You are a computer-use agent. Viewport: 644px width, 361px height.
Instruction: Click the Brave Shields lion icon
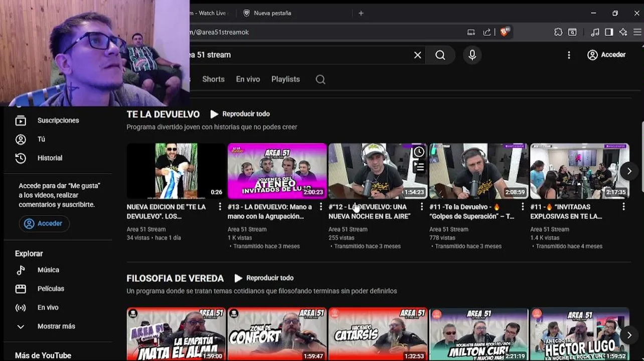pyautogui.click(x=504, y=32)
